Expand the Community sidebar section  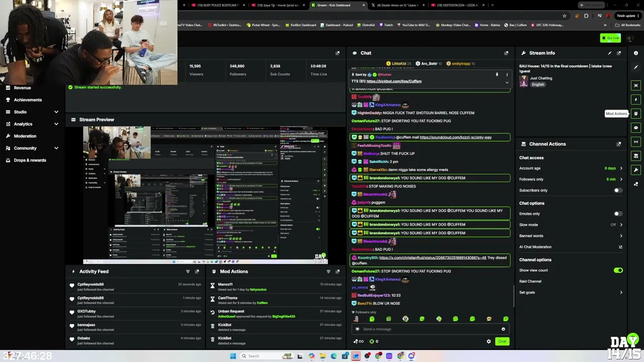tap(33, 148)
